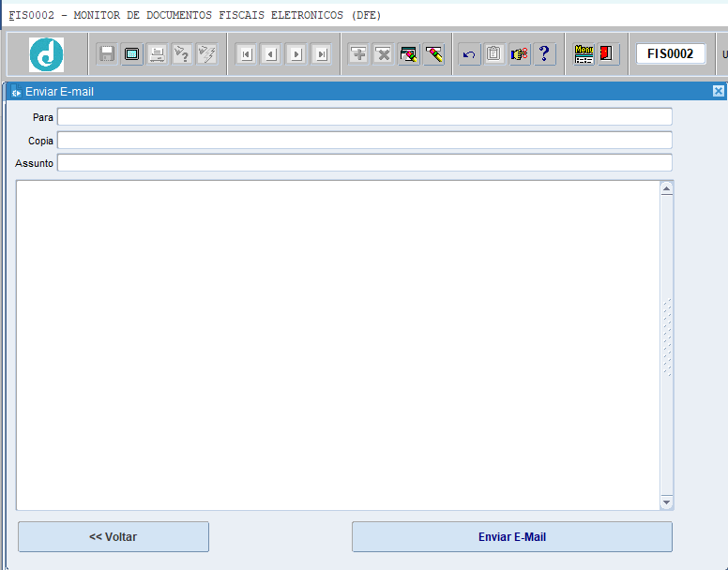Click the Copia input field

tap(364, 141)
